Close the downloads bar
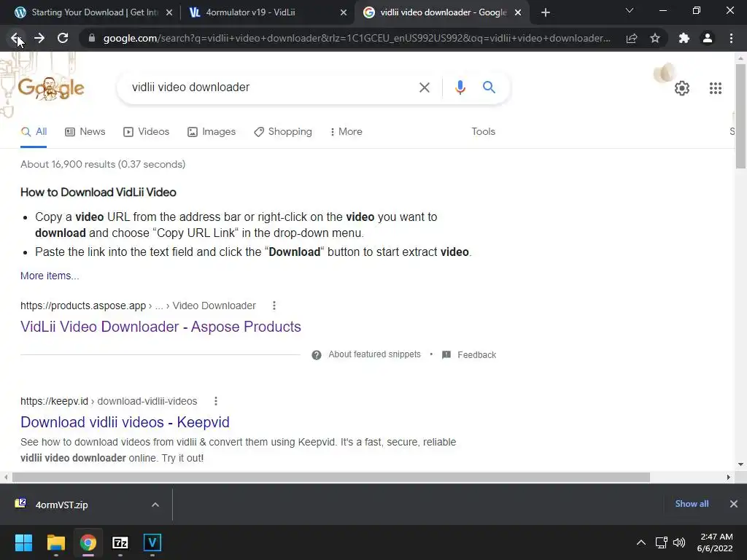Screen dimensions: 747x560 734,504
